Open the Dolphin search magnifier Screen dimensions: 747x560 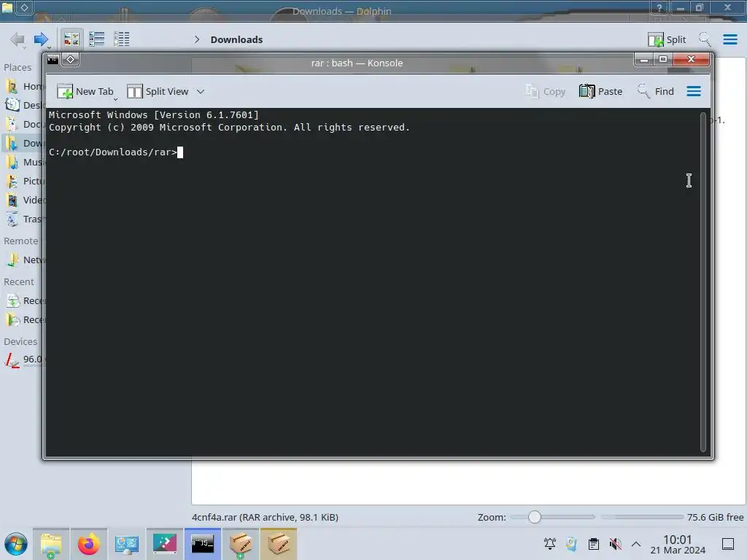[705, 39]
